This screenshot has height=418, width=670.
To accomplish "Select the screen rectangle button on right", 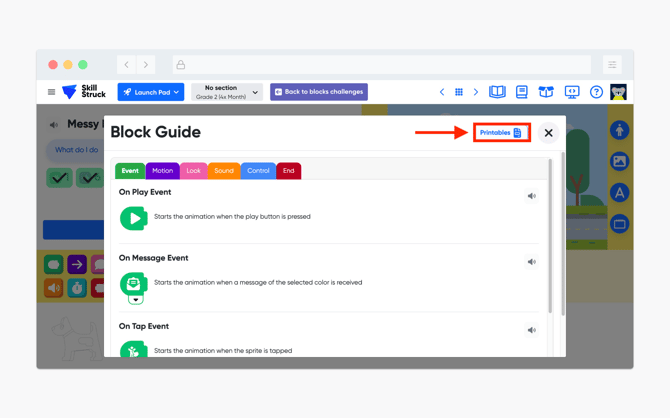I will [x=620, y=224].
